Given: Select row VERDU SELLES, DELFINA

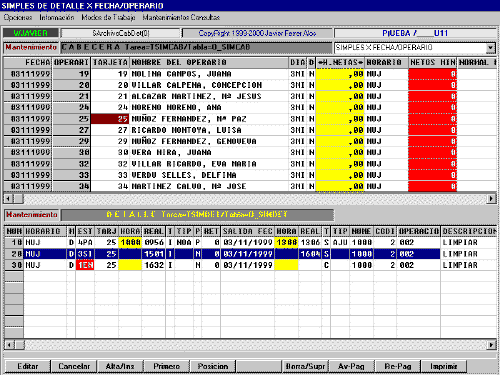Looking at the screenshot, I should (250, 175).
